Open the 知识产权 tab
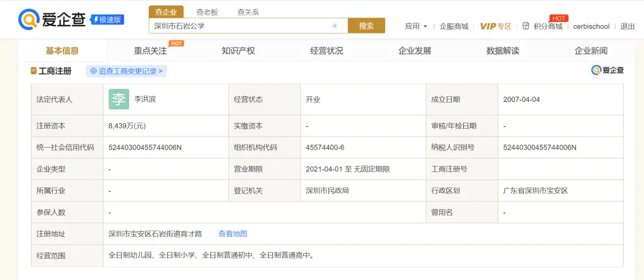 tap(238, 51)
